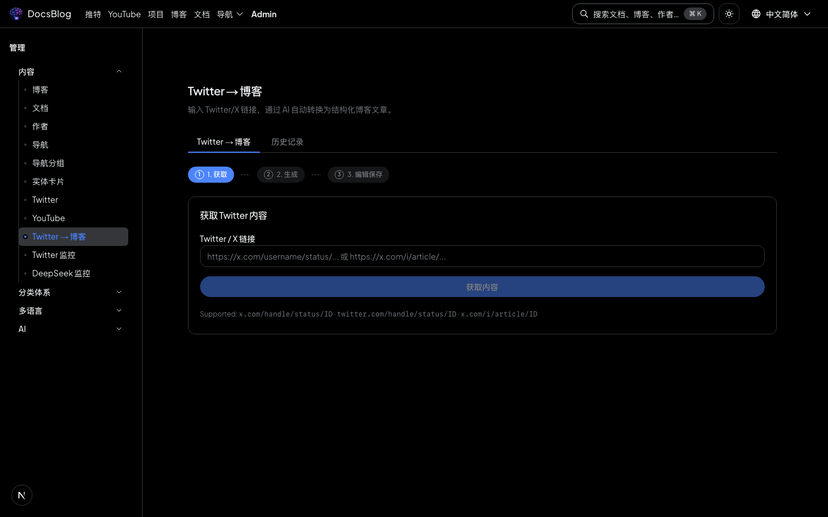
Task: Collapse the 内容 sidebar section
Action: [x=70, y=72]
